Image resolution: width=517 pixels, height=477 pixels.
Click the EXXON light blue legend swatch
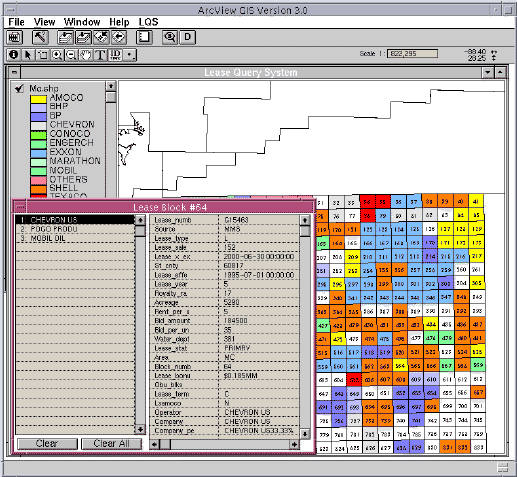[38, 153]
